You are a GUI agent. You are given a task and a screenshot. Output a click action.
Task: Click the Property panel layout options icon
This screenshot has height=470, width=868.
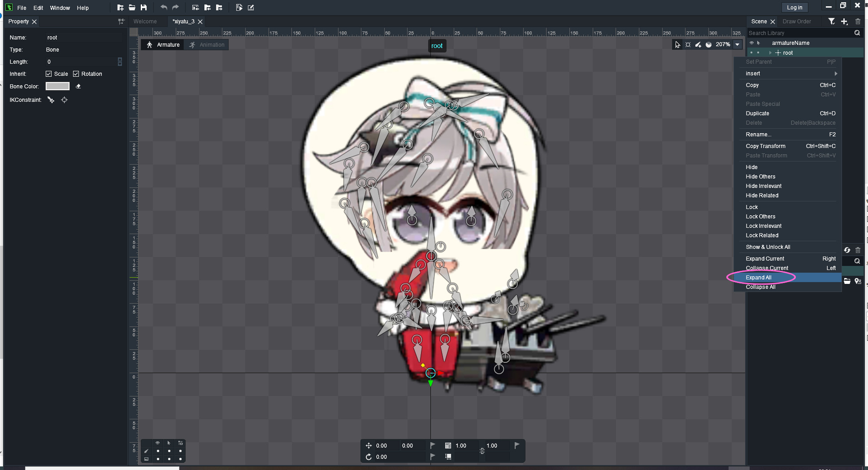tap(121, 22)
